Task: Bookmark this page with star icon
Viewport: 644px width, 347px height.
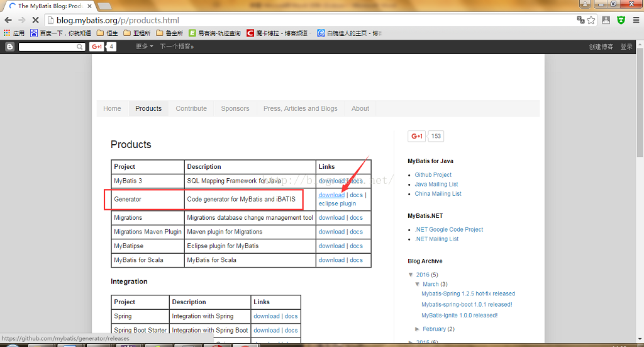Action: pyautogui.click(x=591, y=20)
